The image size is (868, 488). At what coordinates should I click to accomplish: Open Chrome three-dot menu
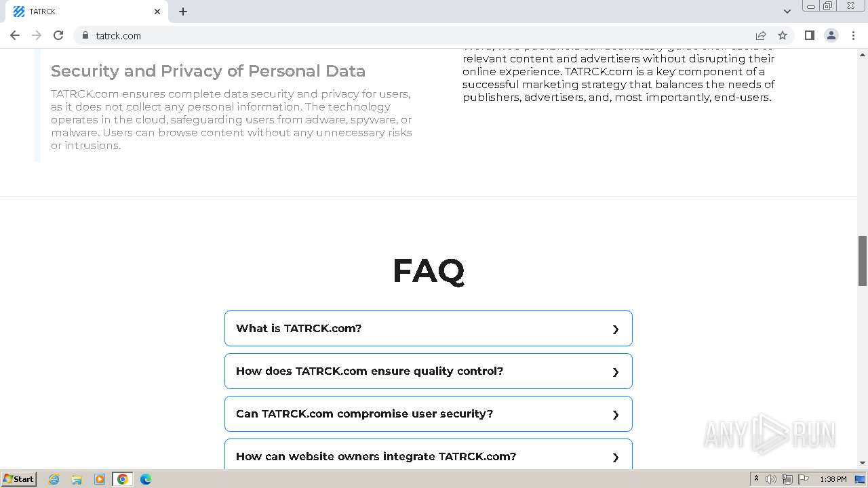tap(853, 35)
